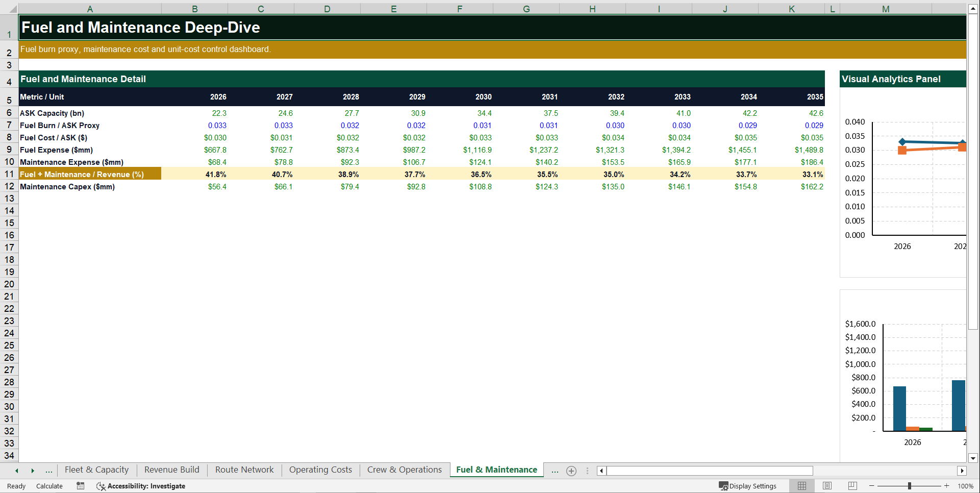The height and width of the screenshot is (493, 980).
Task: Click the Calculate status indicator
Action: click(x=49, y=486)
